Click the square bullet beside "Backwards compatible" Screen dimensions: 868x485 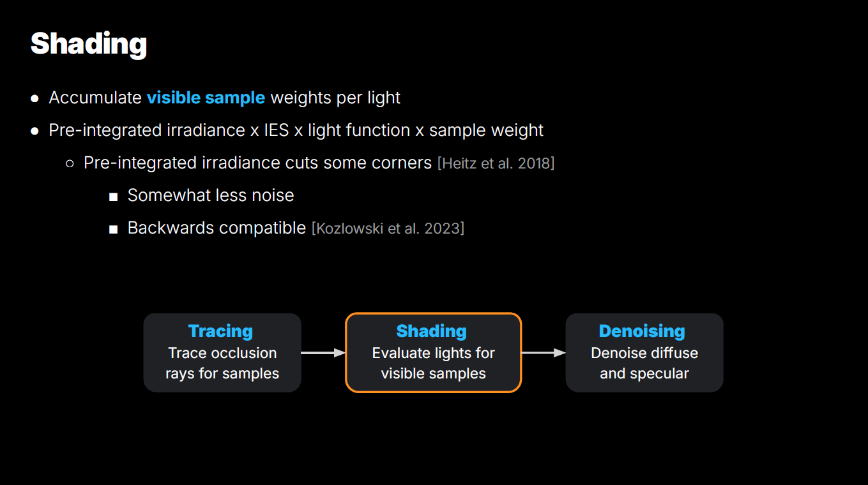click(114, 229)
